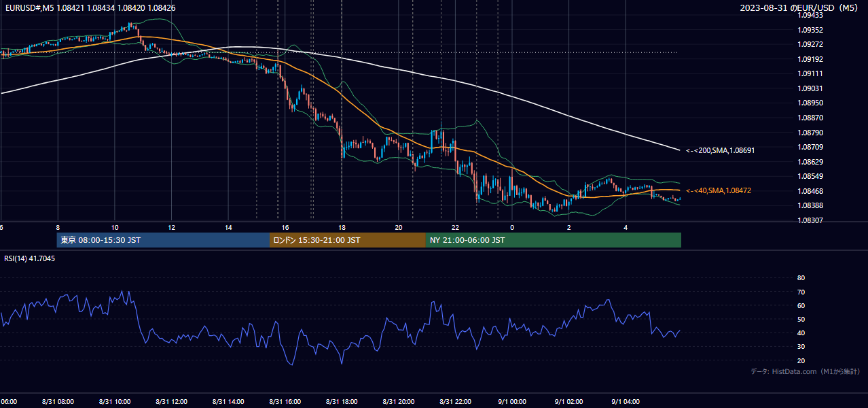Click the 8/31 16:00 time label
The width and height of the screenshot is (868, 408).
tap(285, 402)
